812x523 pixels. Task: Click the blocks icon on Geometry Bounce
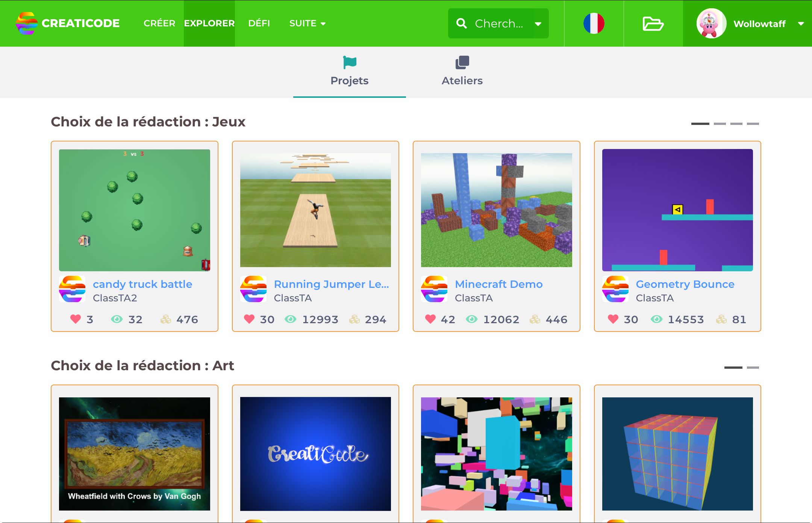721,319
